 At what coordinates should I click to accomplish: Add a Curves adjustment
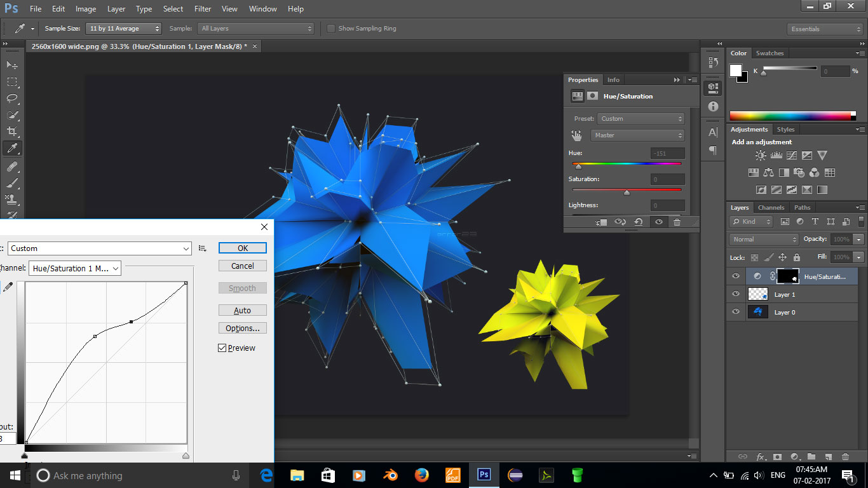791,155
